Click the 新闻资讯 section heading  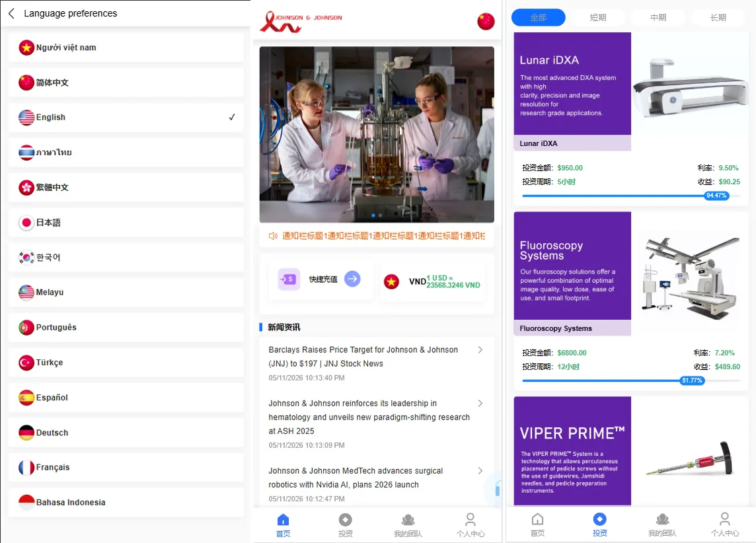[x=283, y=327]
